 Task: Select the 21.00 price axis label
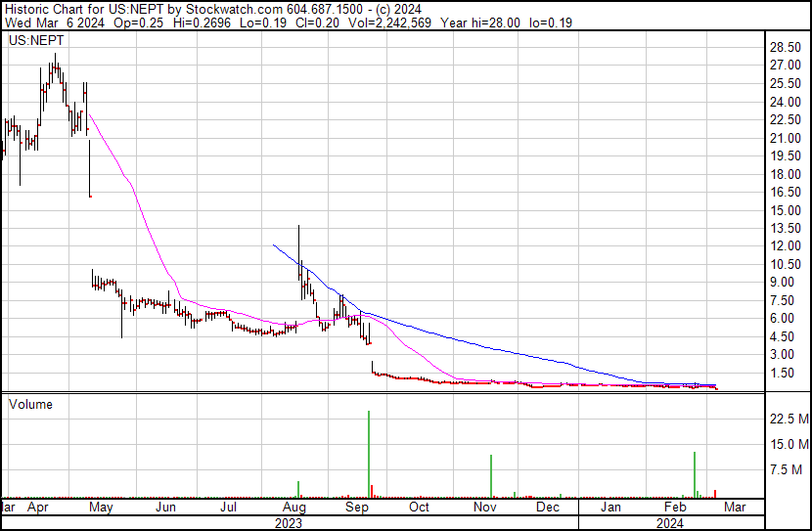786,138
